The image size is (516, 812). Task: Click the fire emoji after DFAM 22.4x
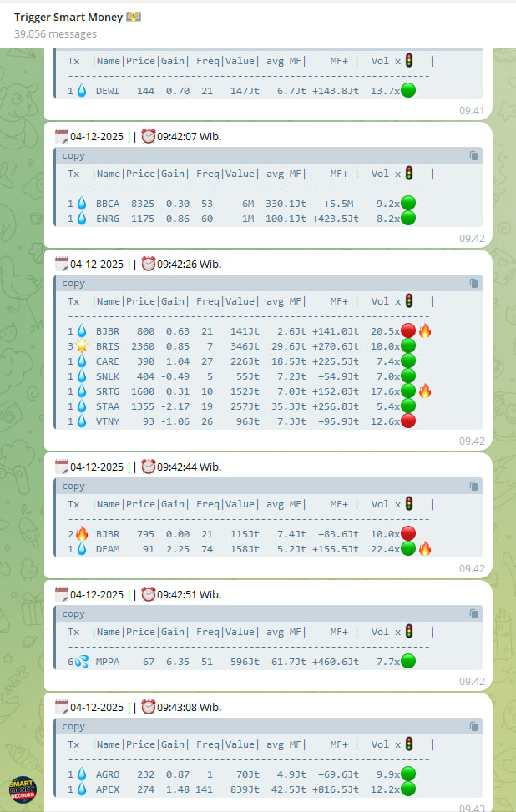click(425, 549)
